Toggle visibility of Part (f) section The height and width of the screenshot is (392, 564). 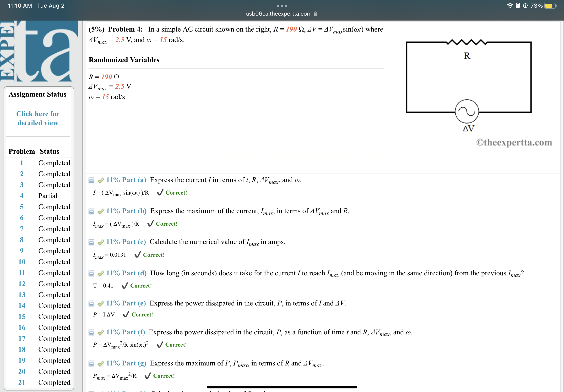coord(91,332)
